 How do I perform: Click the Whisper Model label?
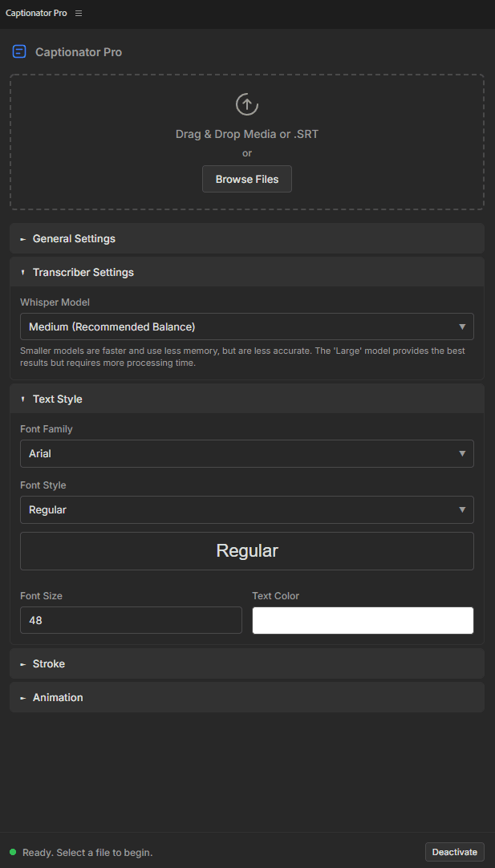[55, 302]
